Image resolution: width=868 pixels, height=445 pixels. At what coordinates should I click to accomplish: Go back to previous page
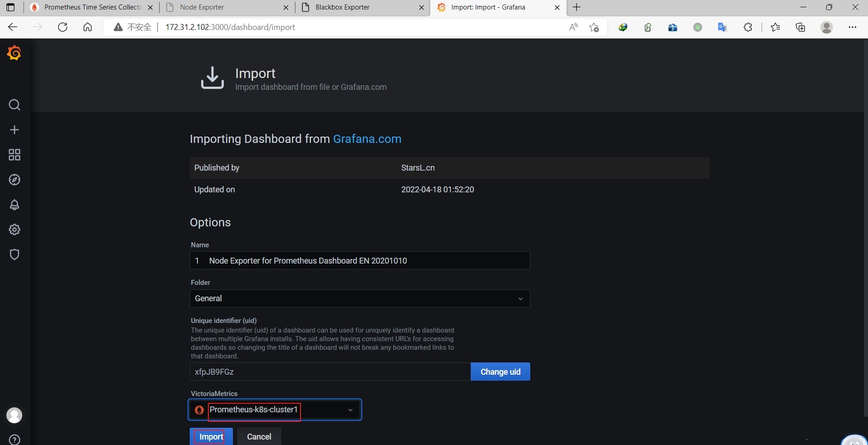(13, 27)
